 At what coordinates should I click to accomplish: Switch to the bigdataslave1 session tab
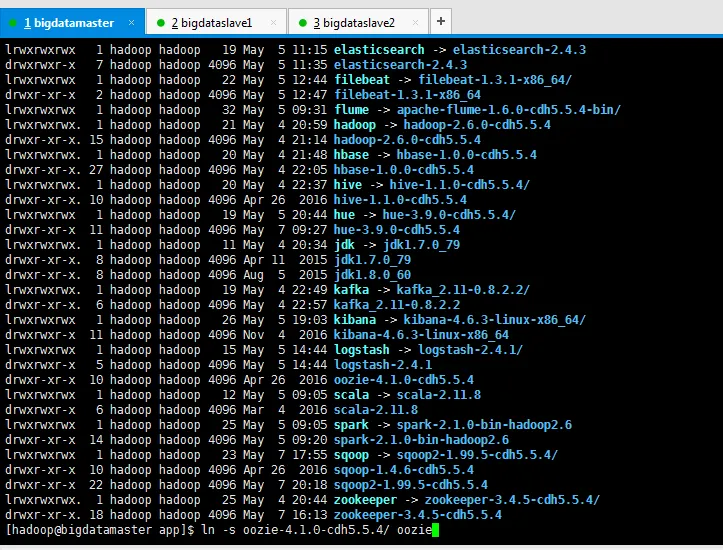(216, 23)
